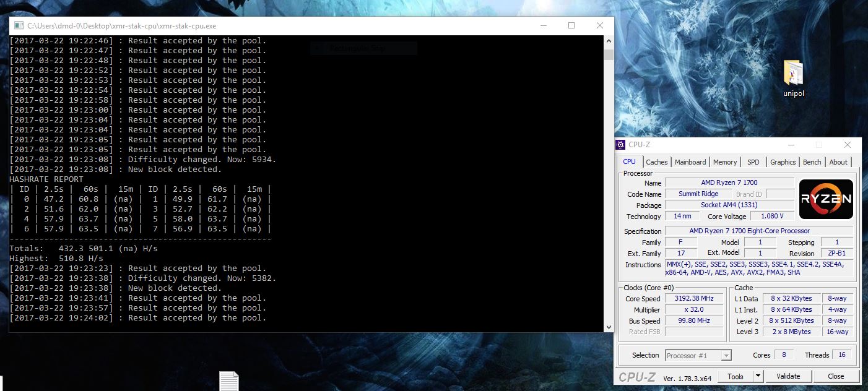This screenshot has height=391, width=868.
Task: Select the SPD tab
Action: [753, 162]
